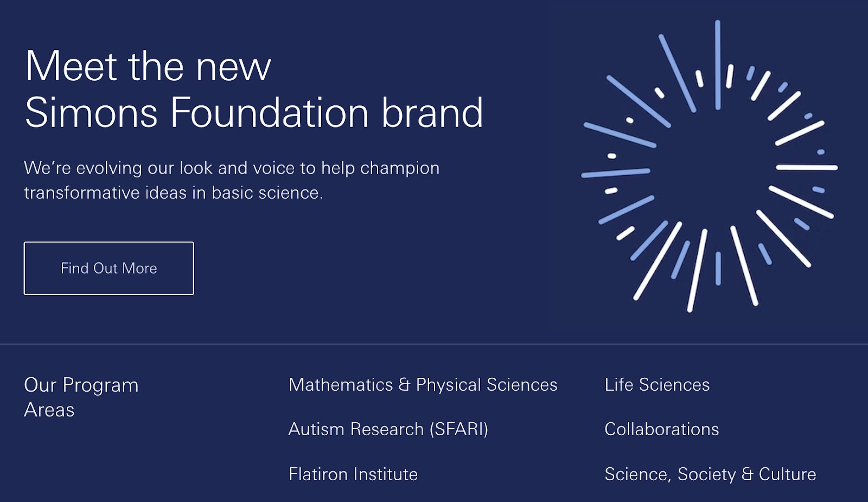Image resolution: width=868 pixels, height=502 pixels.
Task: Click Simons Foundation brand in the headline
Action: (x=254, y=112)
